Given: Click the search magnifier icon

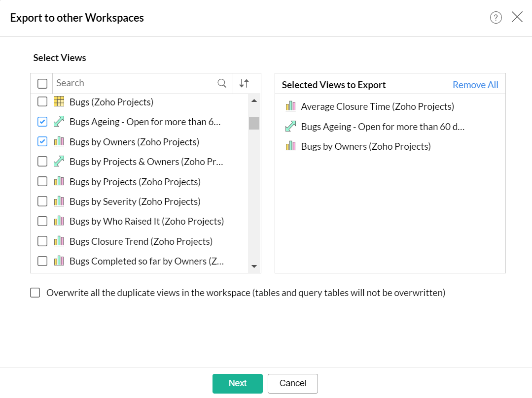Looking at the screenshot, I should tap(222, 83).
